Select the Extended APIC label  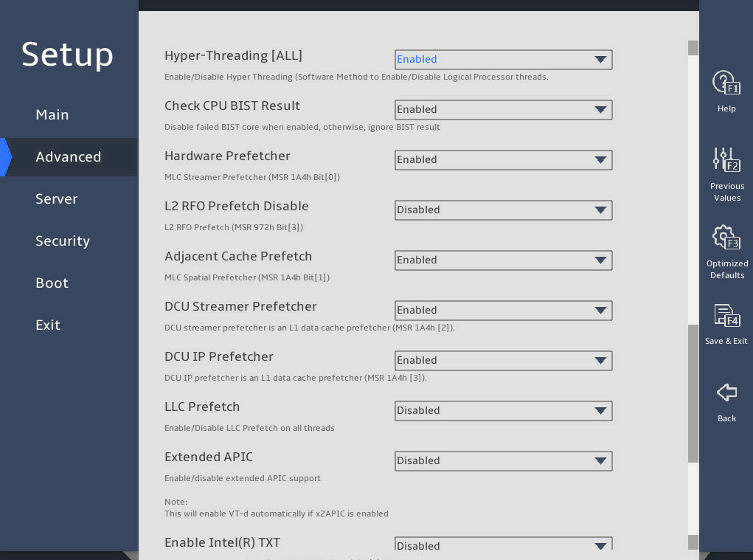[209, 457]
